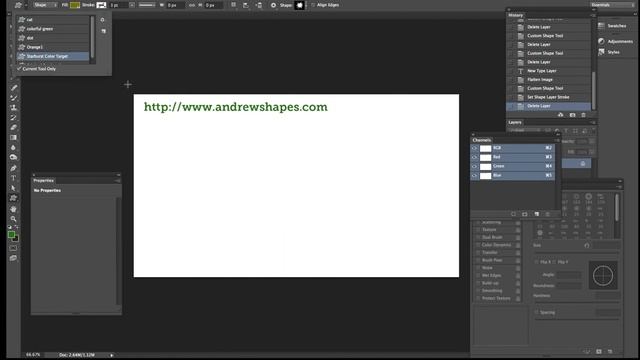This screenshot has height=360, width=640.
Task: Select the Starburst Color Target preset
Action: point(53,56)
